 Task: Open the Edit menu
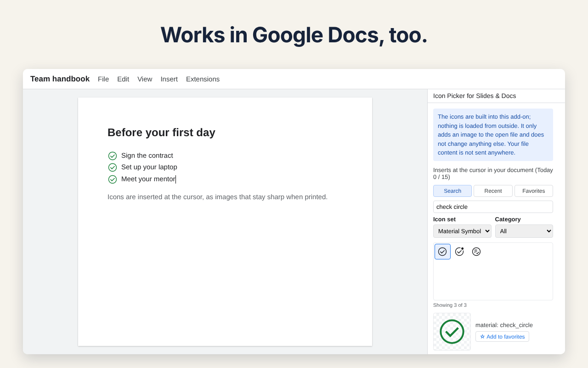click(x=123, y=79)
